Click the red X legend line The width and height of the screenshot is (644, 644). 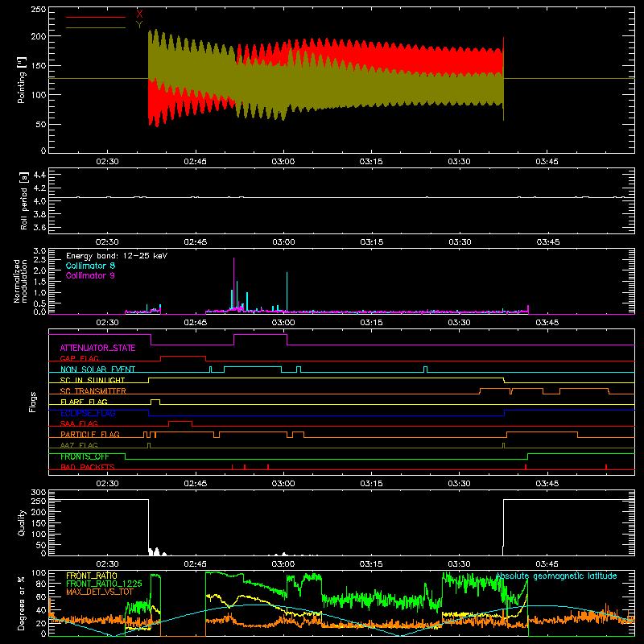[x=96, y=17]
